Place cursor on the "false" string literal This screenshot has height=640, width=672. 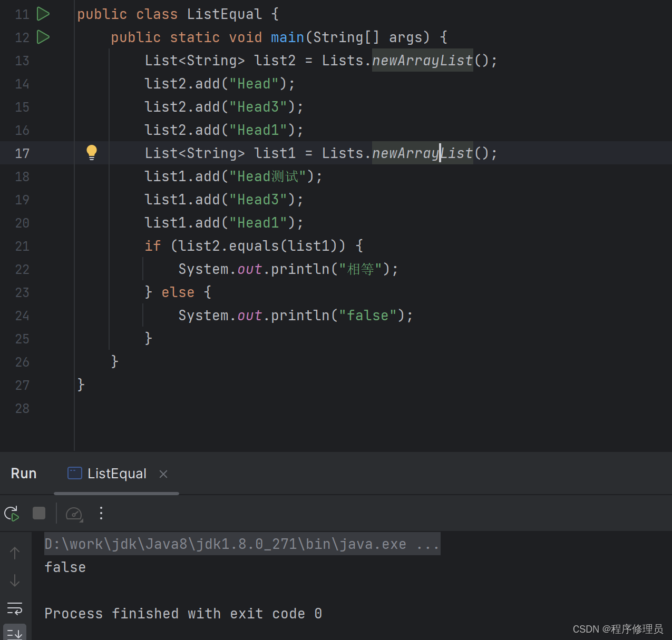367,316
